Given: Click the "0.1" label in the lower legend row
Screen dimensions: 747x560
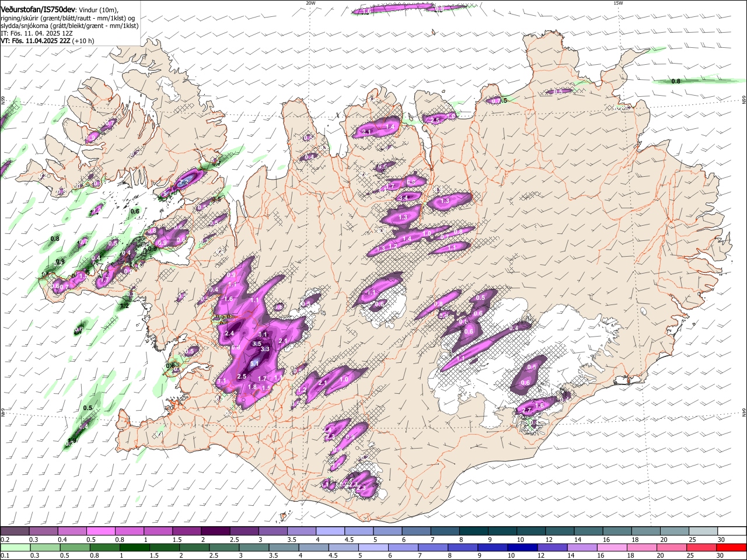Looking at the screenshot, I should [x=5, y=556].
